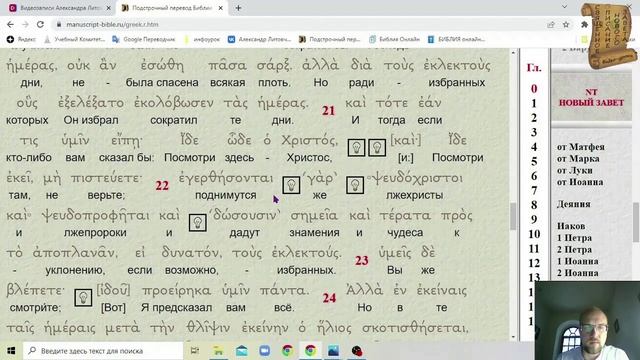
Task: Click verse number 21 marker
Action: [329, 111]
